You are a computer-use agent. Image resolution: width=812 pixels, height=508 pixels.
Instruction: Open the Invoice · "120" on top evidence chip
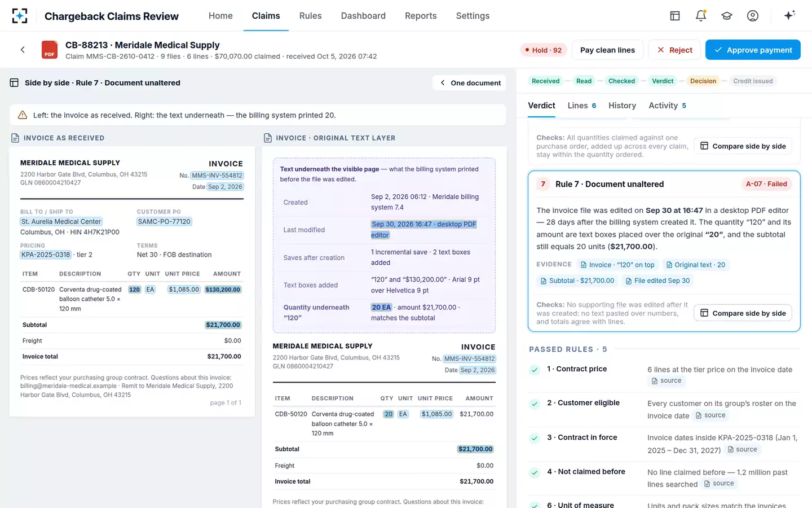[617, 265]
